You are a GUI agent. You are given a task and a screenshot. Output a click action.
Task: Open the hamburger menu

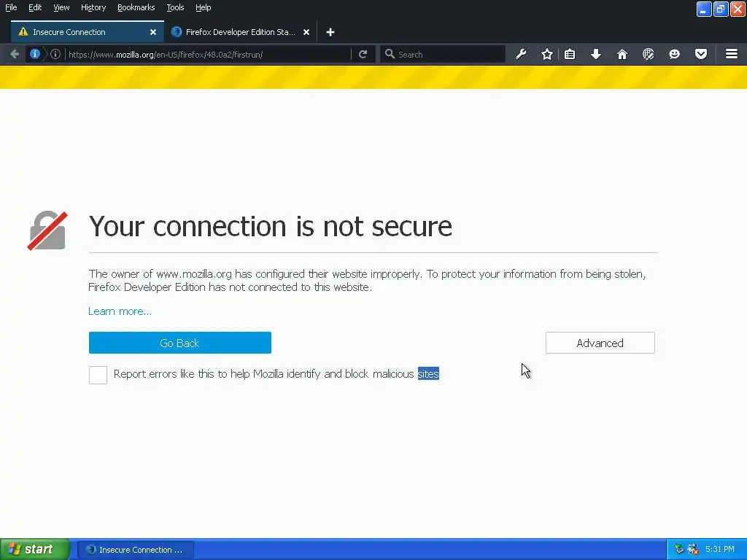[732, 54]
